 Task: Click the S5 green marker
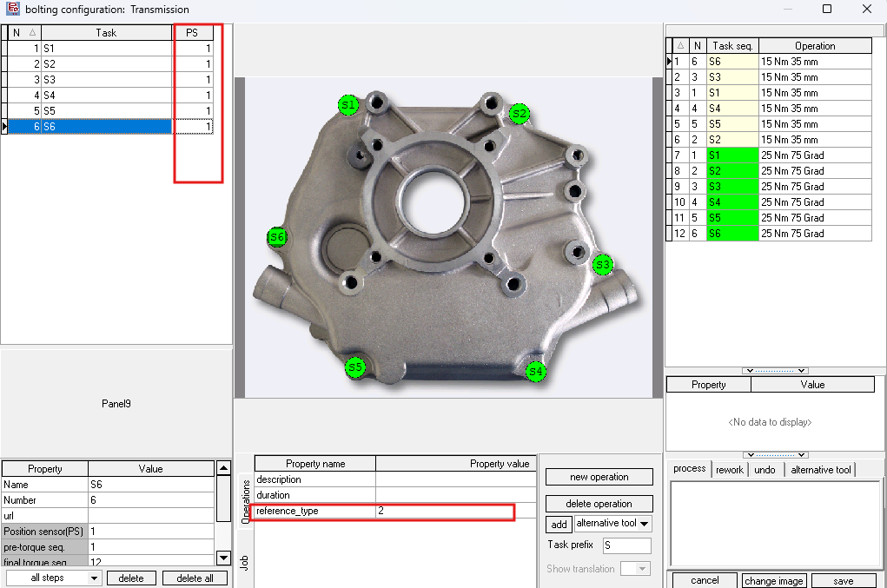coord(354,367)
